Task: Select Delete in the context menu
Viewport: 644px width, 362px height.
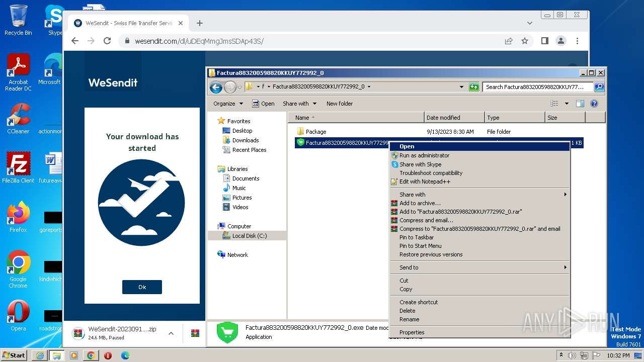Action: point(479,311)
